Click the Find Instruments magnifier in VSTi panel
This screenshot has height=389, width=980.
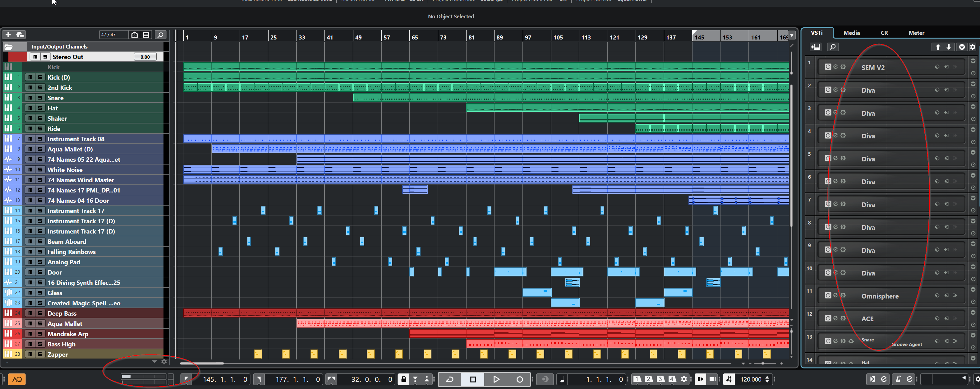[833, 47]
